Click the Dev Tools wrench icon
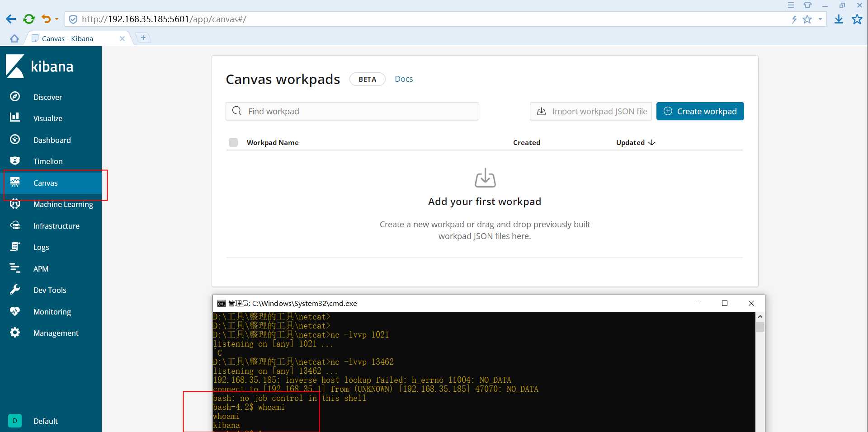This screenshot has width=868, height=432. click(x=15, y=290)
